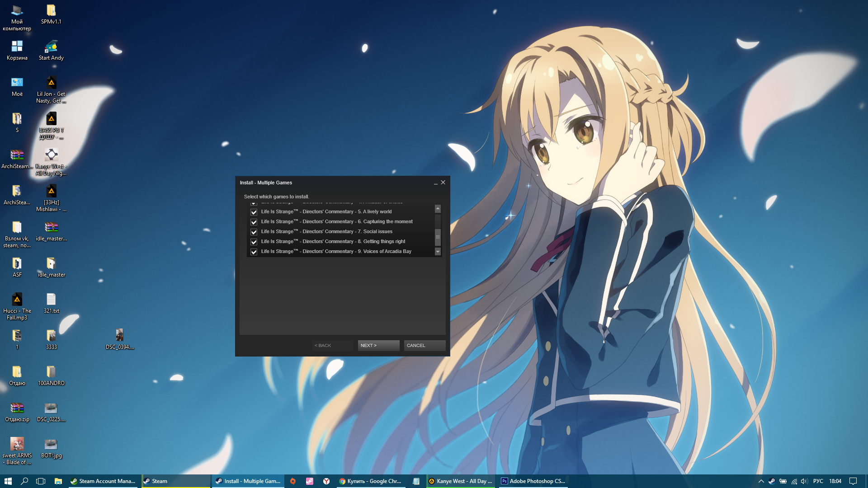Viewport: 868px width, 488px height.
Task: Uncheck '6. Capturing the moment' commentary
Action: [x=254, y=222]
